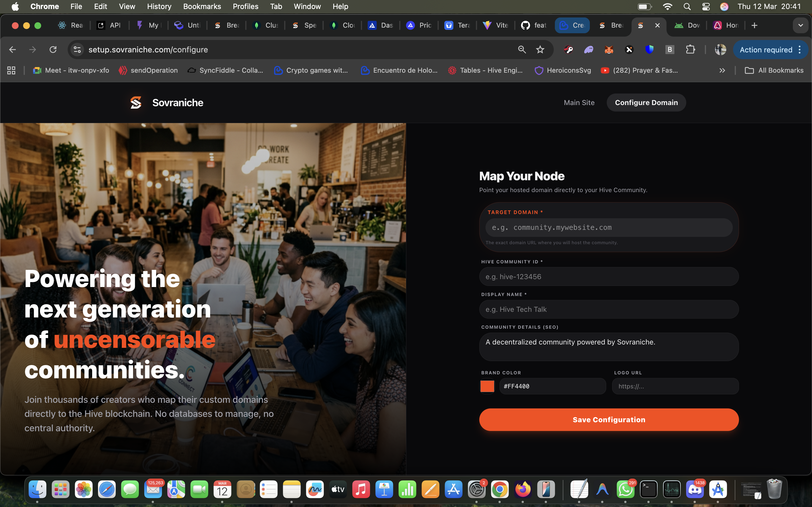This screenshot has height=507, width=812.
Task: Open Chrome three-dot menu
Action: click(800, 50)
